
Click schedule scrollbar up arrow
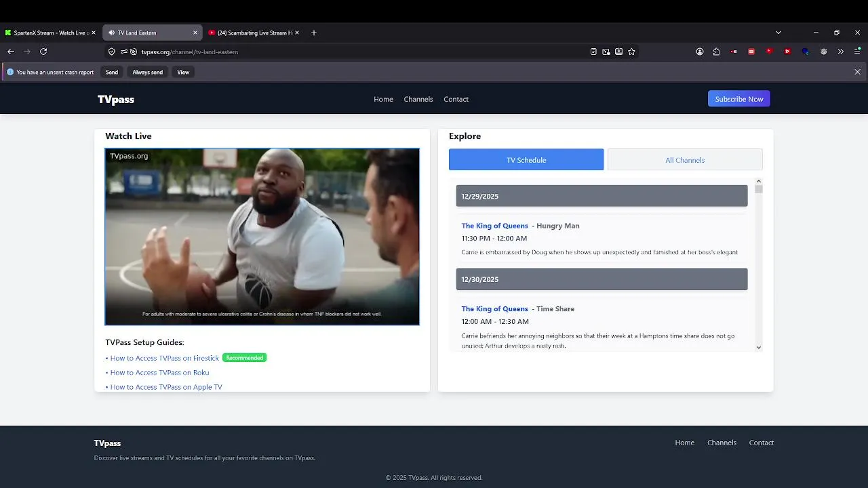(759, 182)
